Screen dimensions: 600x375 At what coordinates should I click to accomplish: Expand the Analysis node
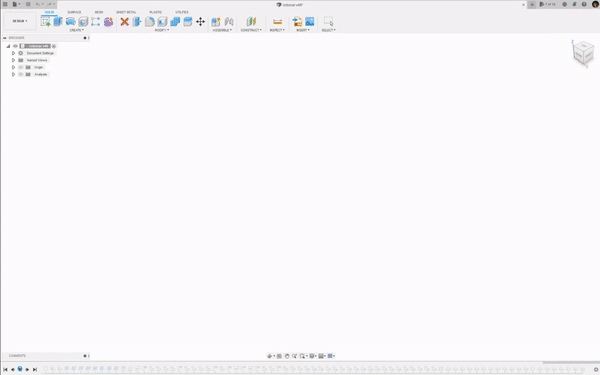[13, 74]
